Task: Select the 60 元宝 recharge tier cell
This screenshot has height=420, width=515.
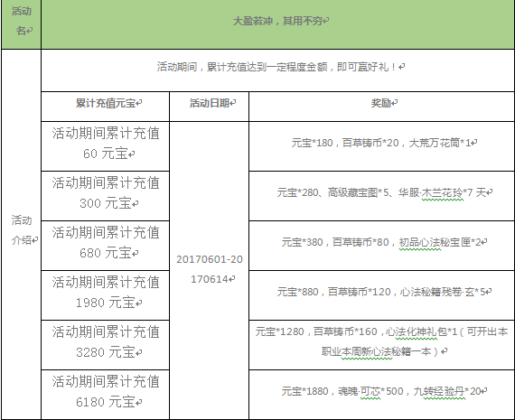Action: coord(106,146)
